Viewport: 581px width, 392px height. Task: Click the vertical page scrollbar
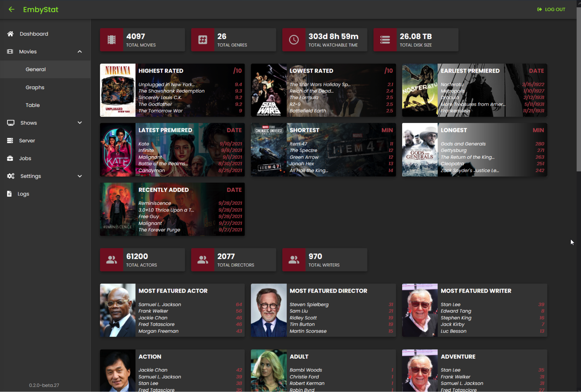coord(578,90)
